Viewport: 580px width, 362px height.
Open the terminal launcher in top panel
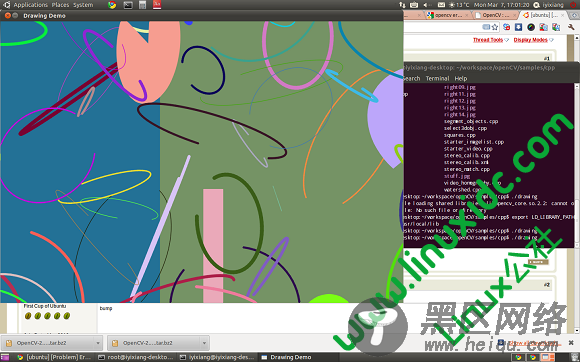pos(128,5)
